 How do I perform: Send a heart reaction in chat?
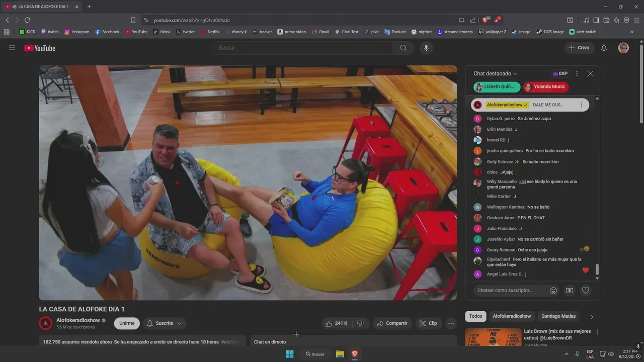coord(586,290)
